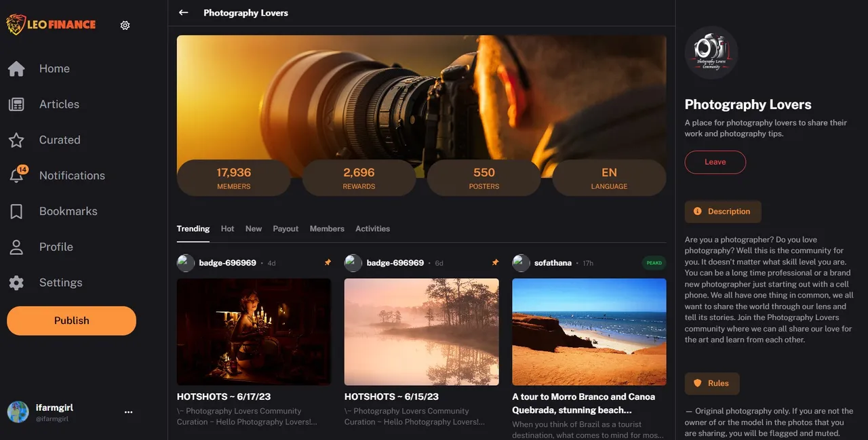868x440 pixels.
Task: Click the 17h timestamp on sofathana's post
Action: (588, 263)
